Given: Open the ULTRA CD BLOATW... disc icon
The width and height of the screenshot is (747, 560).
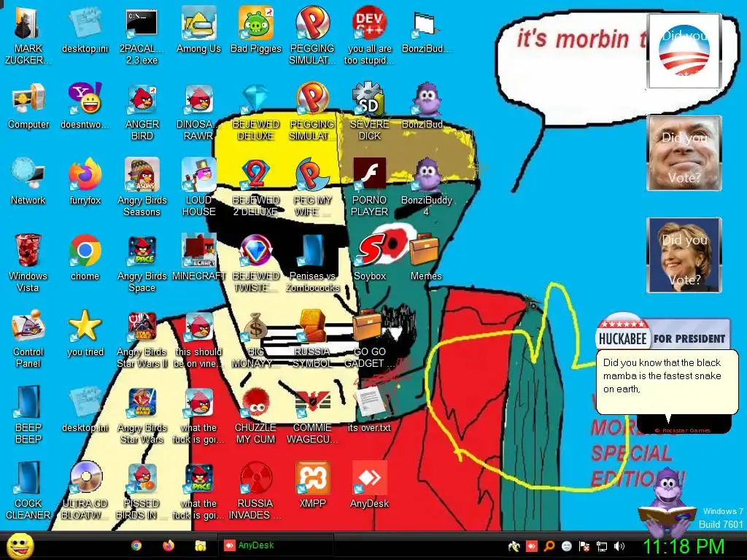Looking at the screenshot, I should [x=86, y=477].
